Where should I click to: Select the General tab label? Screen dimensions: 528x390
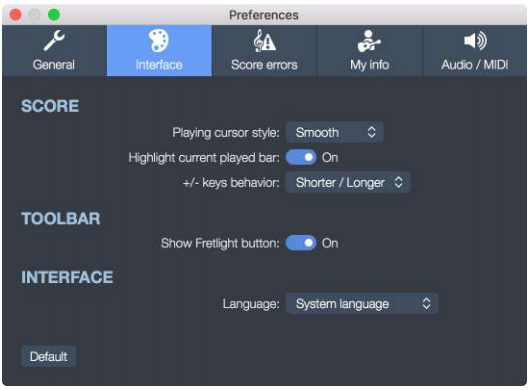[54, 65]
